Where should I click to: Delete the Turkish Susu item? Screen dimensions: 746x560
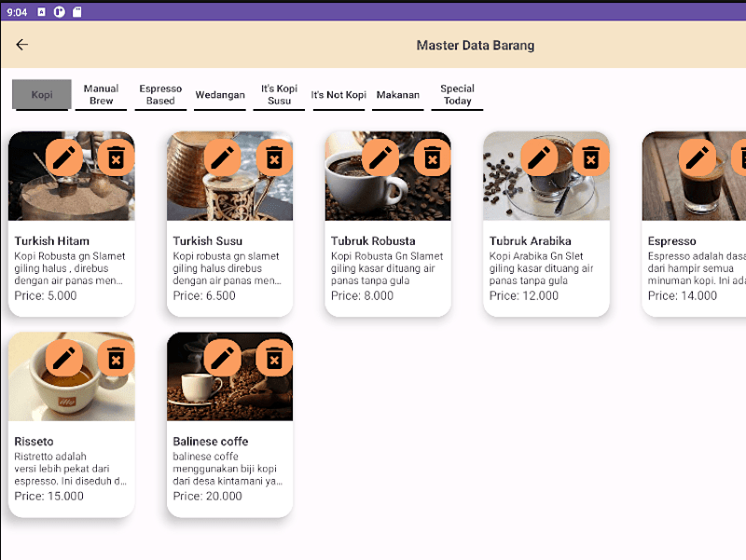click(x=274, y=157)
